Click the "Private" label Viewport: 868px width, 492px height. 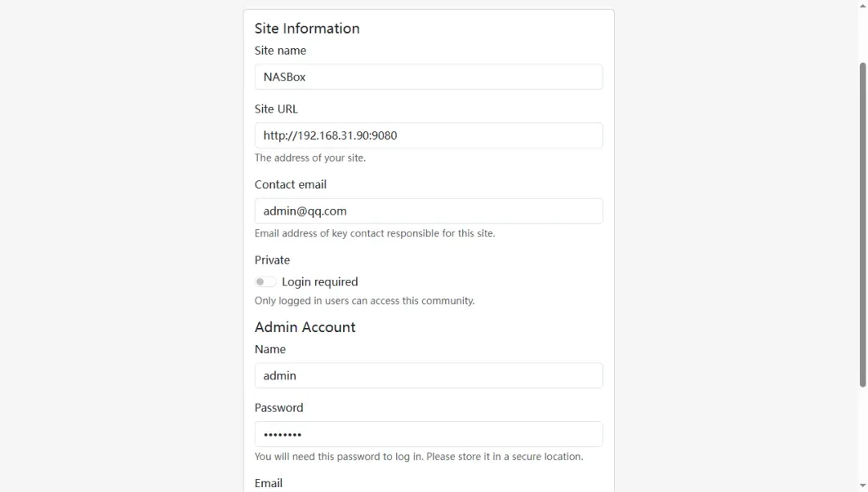click(272, 260)
